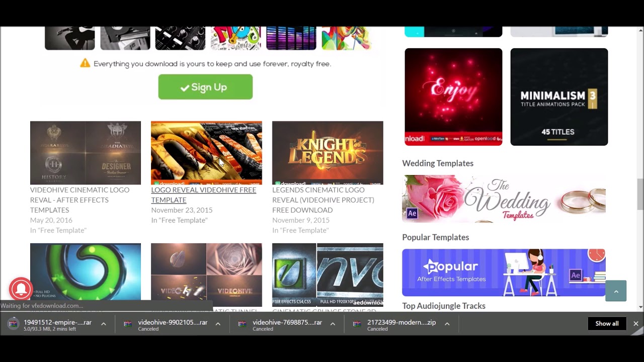
Task: Open Legends Cinematic Logo Reveal link
Action: coord(323,200)
